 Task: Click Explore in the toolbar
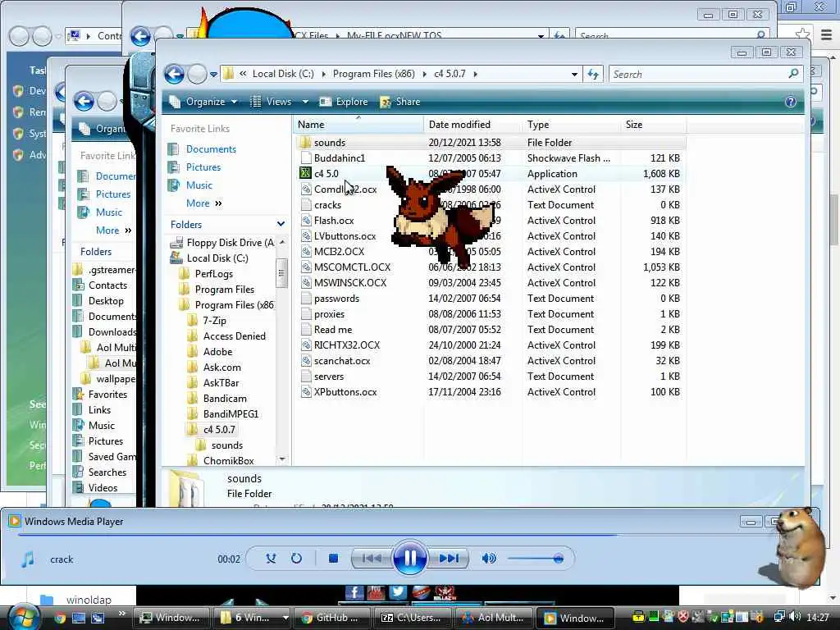344,102
